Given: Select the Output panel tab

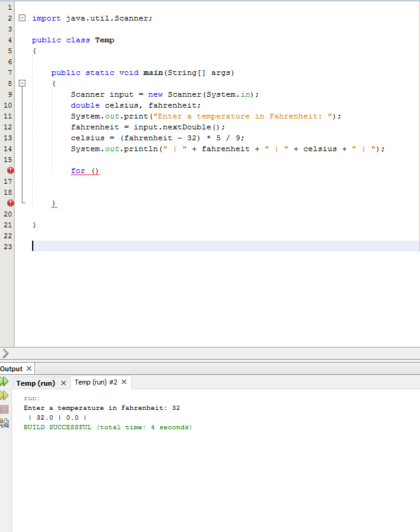Looking at the screenshot, I should tap(11, 369).
